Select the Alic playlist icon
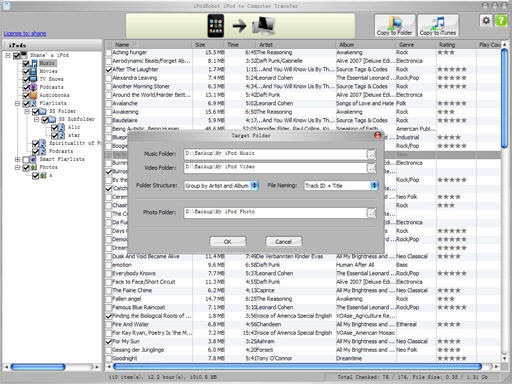Image resolution: width=512 pixels, height=384 pixels. coord(62,127)
